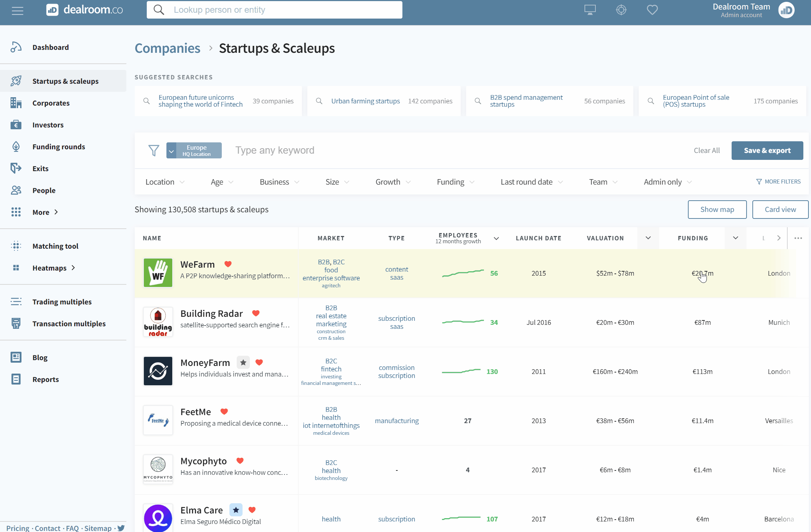Open the hamburger menu icon

[17, 11]
